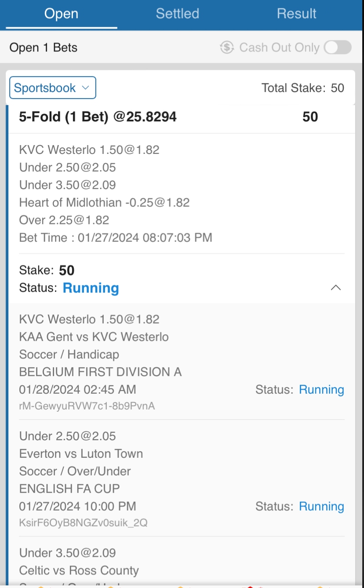Switch to the Settled tab
The image size is (364, 588).
(177, 14)
